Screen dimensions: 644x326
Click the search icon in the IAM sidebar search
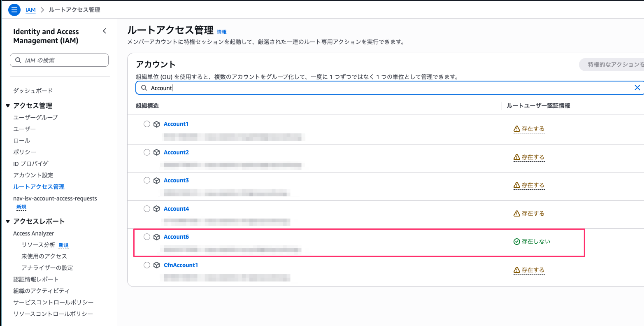pos(17,60)
